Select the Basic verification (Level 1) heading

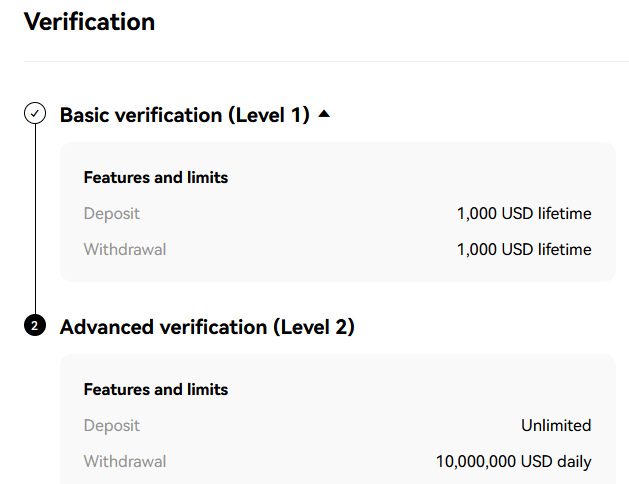185,115
